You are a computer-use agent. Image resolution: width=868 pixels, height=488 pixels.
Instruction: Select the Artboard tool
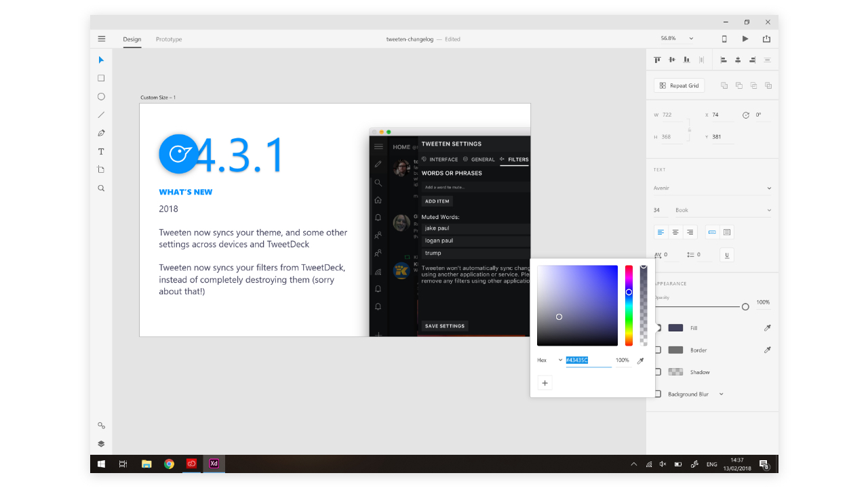coord(101,169)
